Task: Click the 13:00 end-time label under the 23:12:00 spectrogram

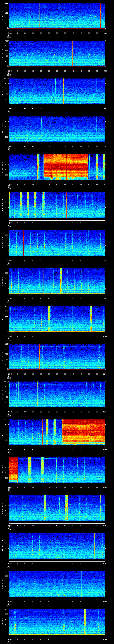Action: [105, 450]
